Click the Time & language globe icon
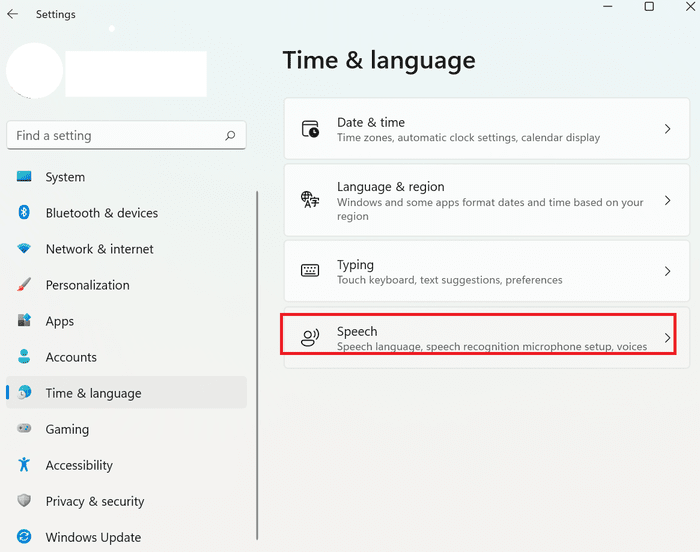 25,393
